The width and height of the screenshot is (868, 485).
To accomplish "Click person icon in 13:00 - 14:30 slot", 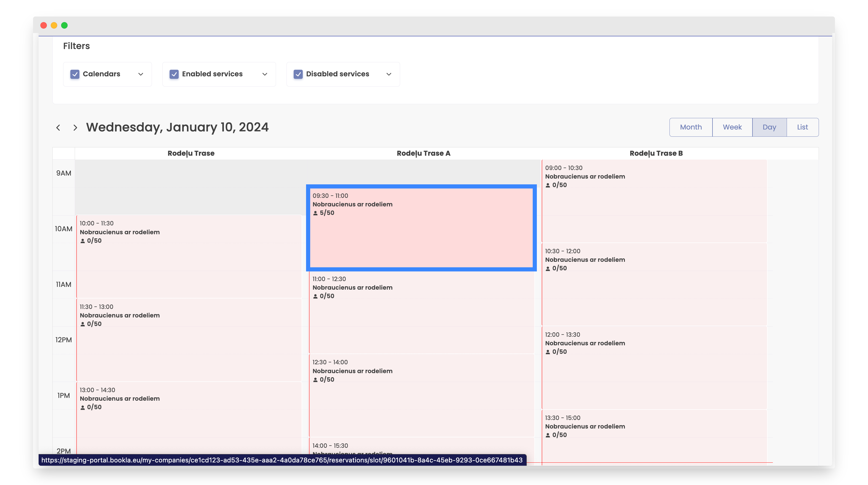I will [x=82, y=408].
